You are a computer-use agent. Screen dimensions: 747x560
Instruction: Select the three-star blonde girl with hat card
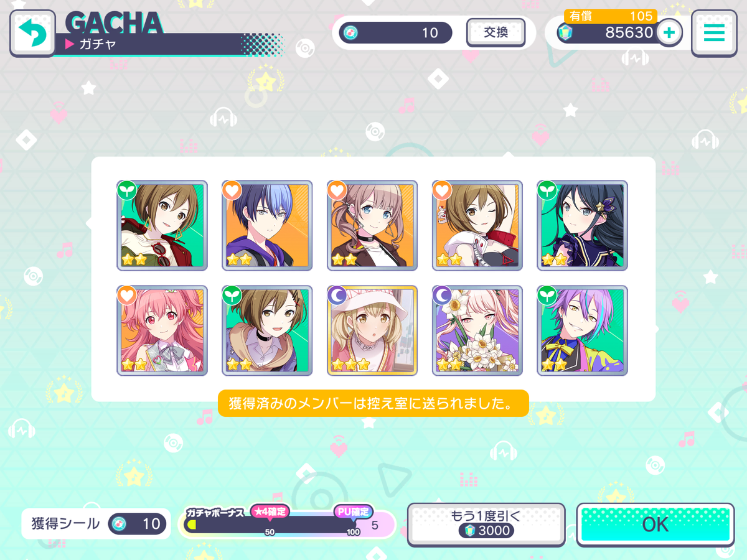(x=372, y=330)
